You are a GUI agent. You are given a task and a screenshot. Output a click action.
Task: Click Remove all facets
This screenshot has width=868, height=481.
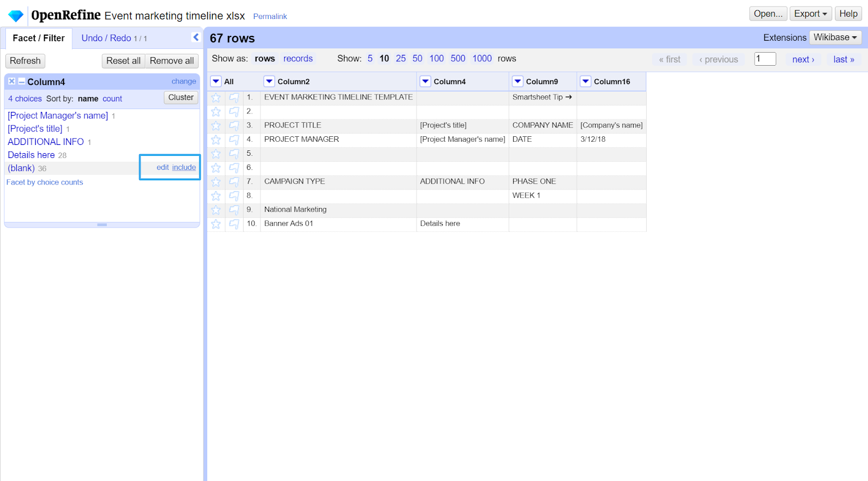[x=171, y=61]
